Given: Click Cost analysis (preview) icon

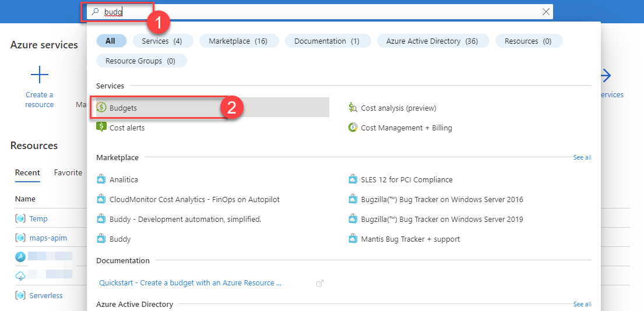Looking at the screenshot, I should pyautogui.click(x=353, y=108).
